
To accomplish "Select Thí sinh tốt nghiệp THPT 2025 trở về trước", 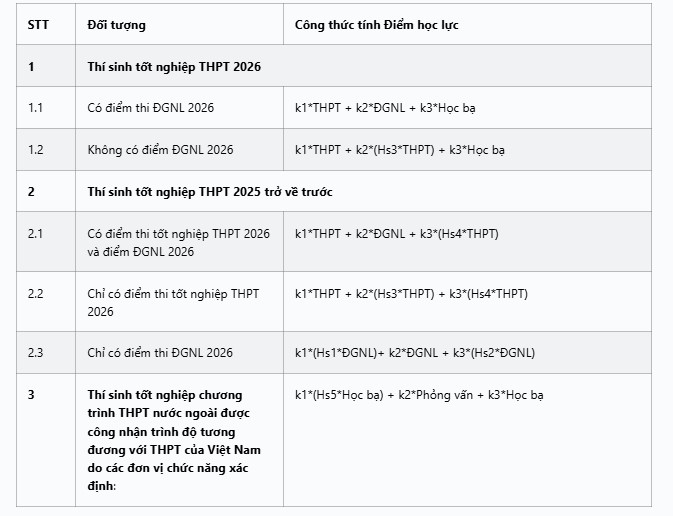I will click(210, 192).
